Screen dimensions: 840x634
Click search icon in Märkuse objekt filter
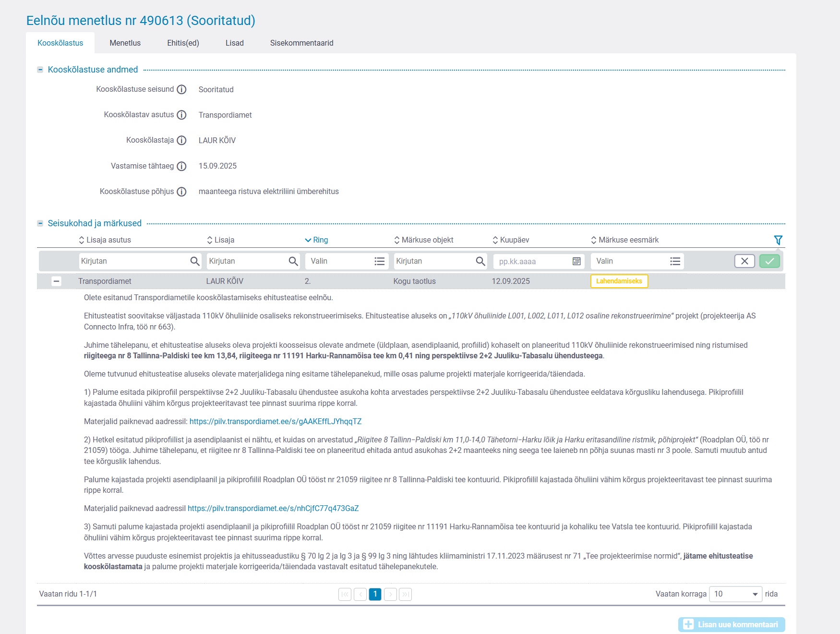click(x=480, y=261)
